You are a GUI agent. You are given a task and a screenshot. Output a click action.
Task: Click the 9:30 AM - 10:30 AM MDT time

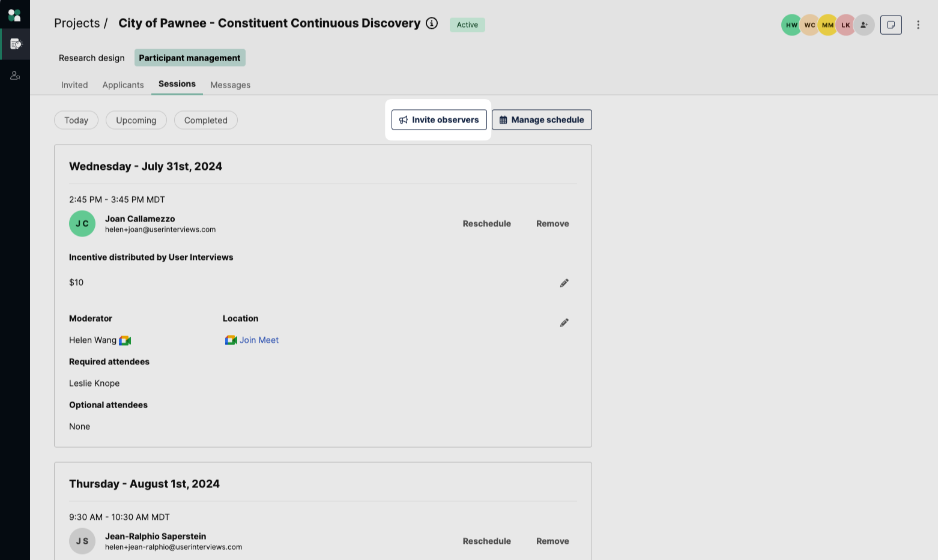point(120,517)
